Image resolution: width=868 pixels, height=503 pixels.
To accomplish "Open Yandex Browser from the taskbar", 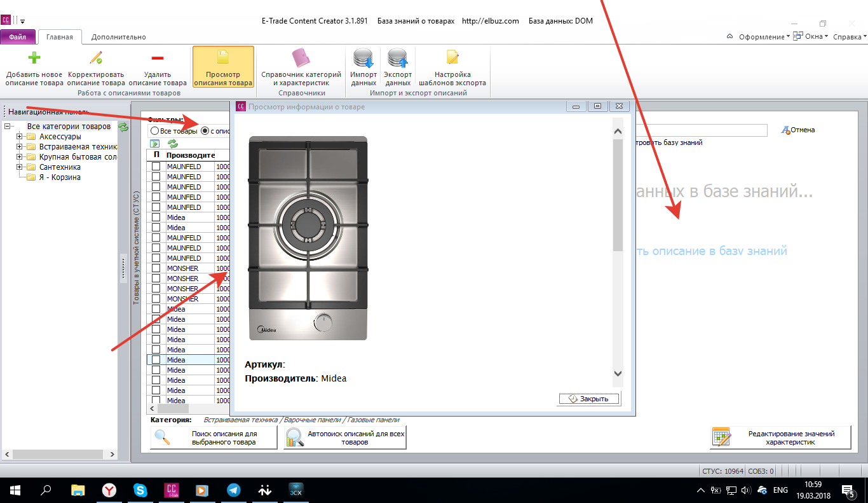I will [x=109, y=490].
